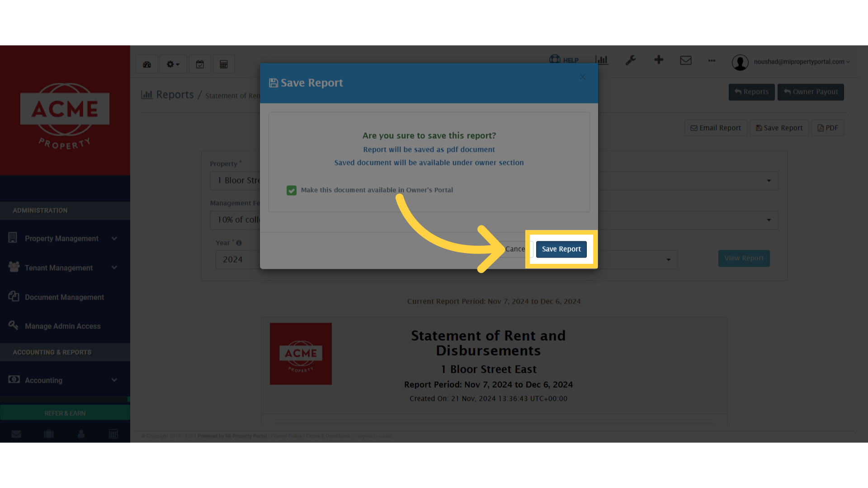Open the noushad user account dropdown
868x488 pixels.
tap(802, 62)
